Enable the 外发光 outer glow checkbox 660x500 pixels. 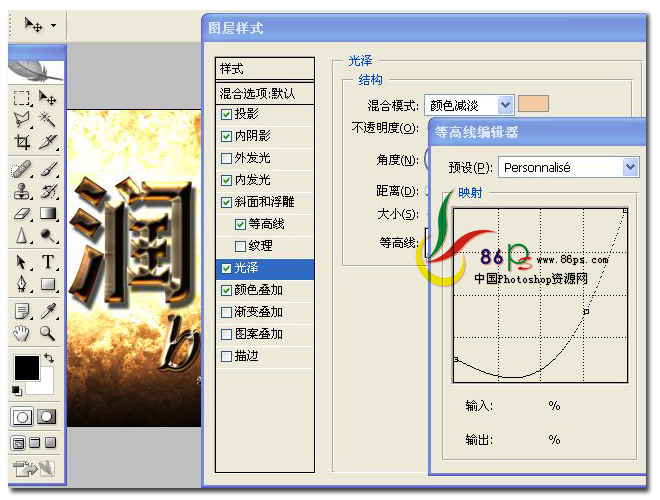click(x=226, y=158)
